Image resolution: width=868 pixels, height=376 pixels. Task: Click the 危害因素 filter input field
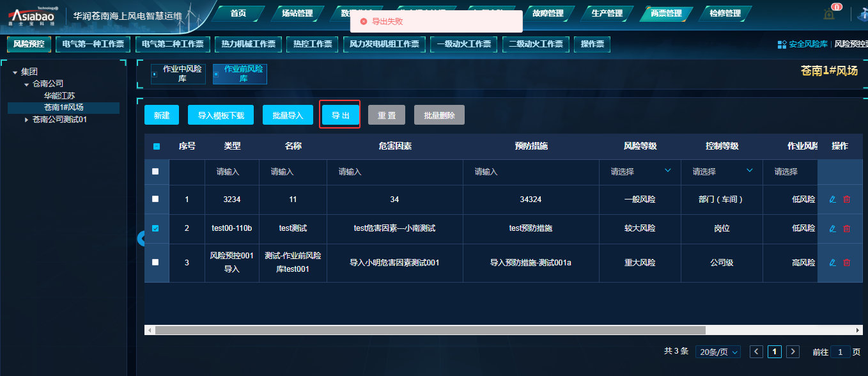pos(394,172)
